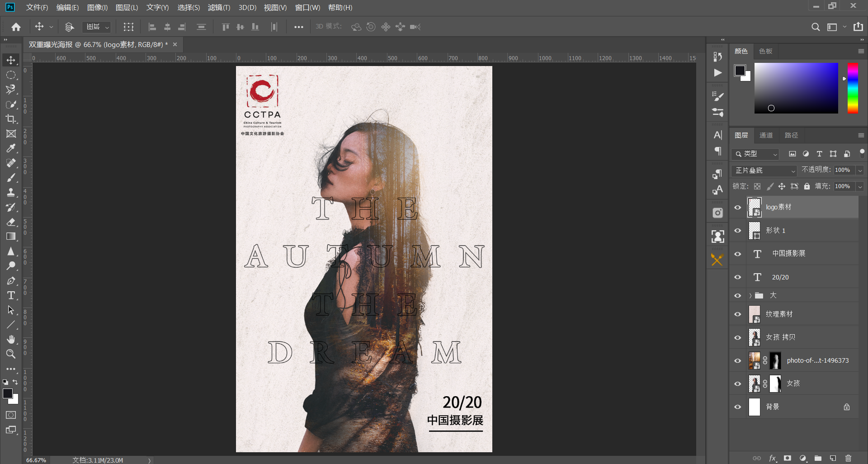Hide the 20/20 text layer

pos(738,277)
